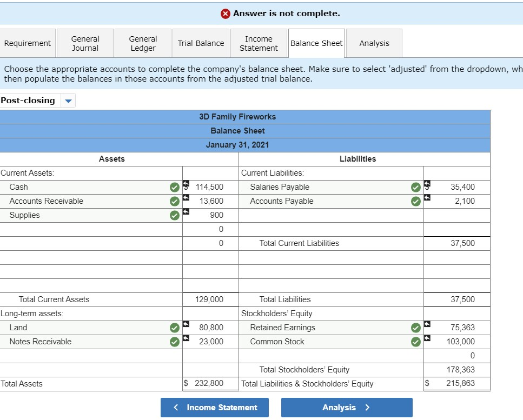Image resolution: width=523 pixels, height=420 pixels.
Task: Click the green checkmark next to Land
Action: tap(175, 328)
